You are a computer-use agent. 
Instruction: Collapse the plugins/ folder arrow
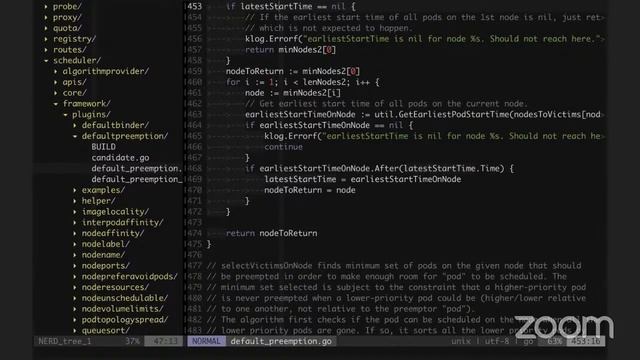pos(65,115)
